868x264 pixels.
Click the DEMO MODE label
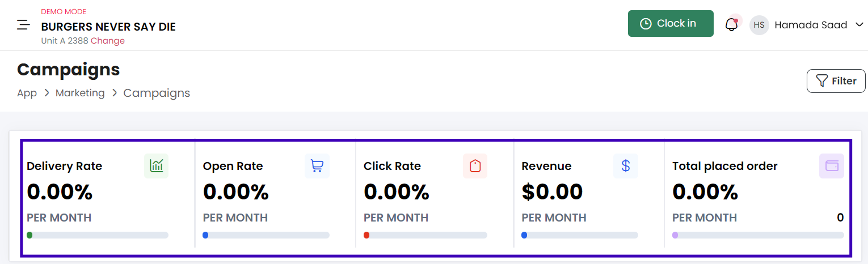[64, 12]
